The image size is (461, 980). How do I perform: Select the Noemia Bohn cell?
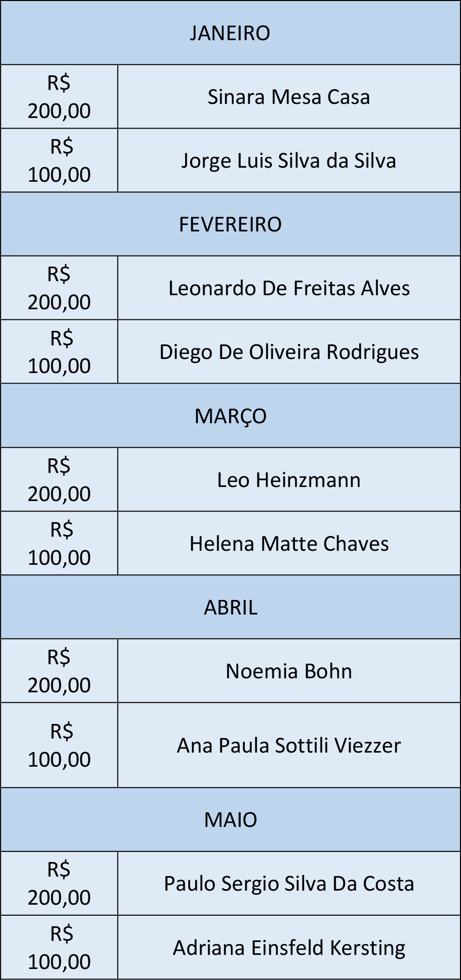(x=289, y=671)
